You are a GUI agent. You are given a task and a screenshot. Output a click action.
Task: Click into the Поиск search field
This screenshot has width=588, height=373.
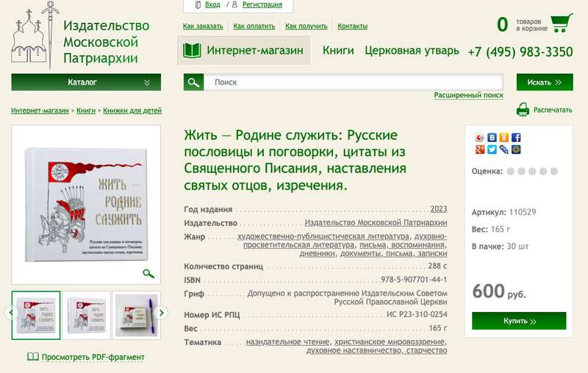pos(353,82)
